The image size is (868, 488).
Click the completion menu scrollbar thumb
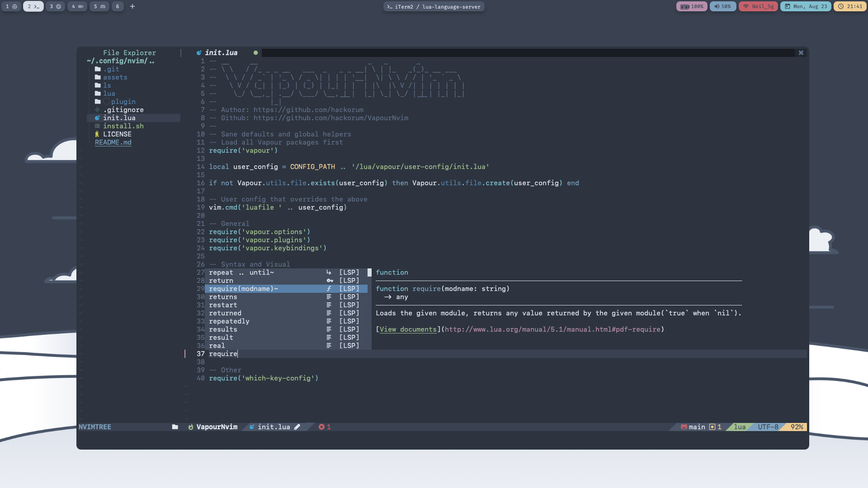click(369, 272)
